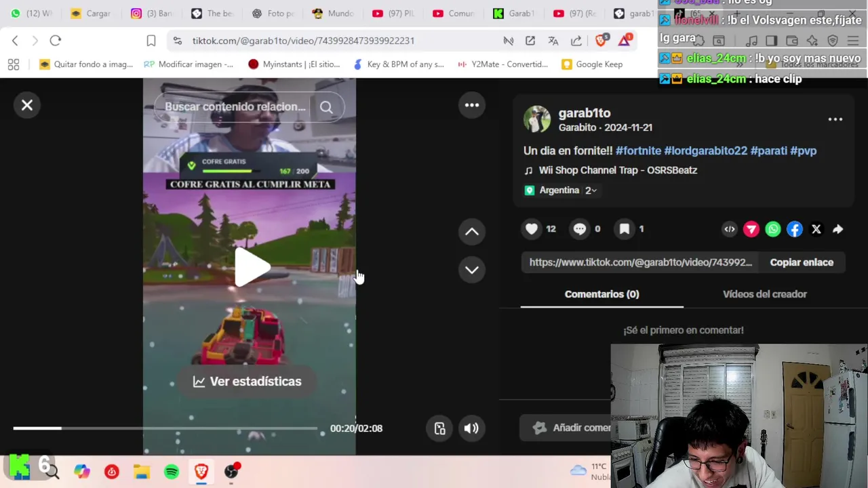Open the options menu next to garab1to

[835, 119]
